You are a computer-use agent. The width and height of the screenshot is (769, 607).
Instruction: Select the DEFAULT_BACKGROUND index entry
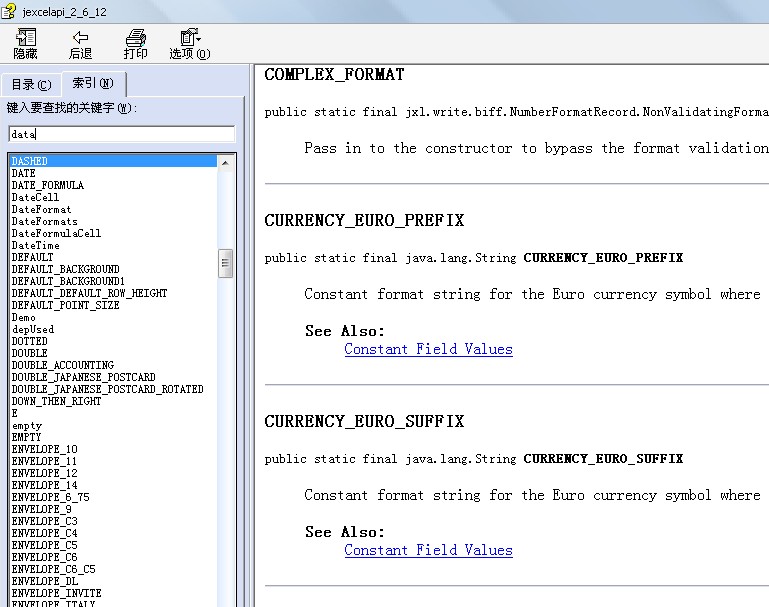coord(65,269)
